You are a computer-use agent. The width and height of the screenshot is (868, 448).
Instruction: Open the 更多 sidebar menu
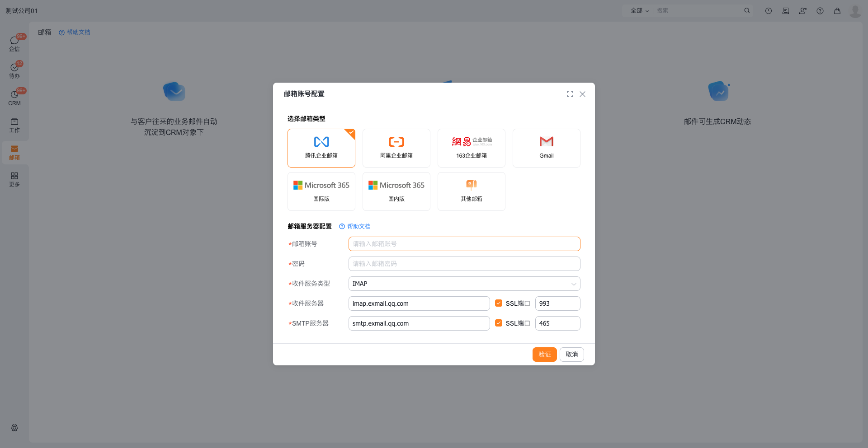click(x=14, y=179)
